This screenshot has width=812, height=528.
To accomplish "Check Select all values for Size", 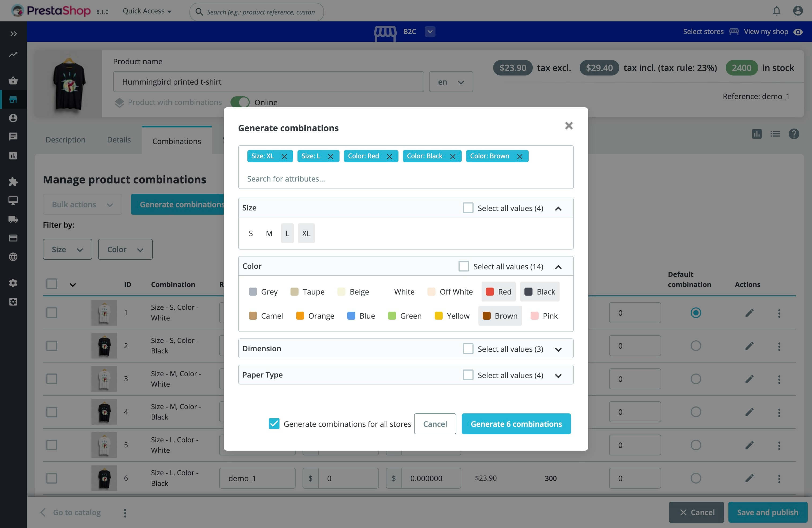I will [x=468, y=208].
